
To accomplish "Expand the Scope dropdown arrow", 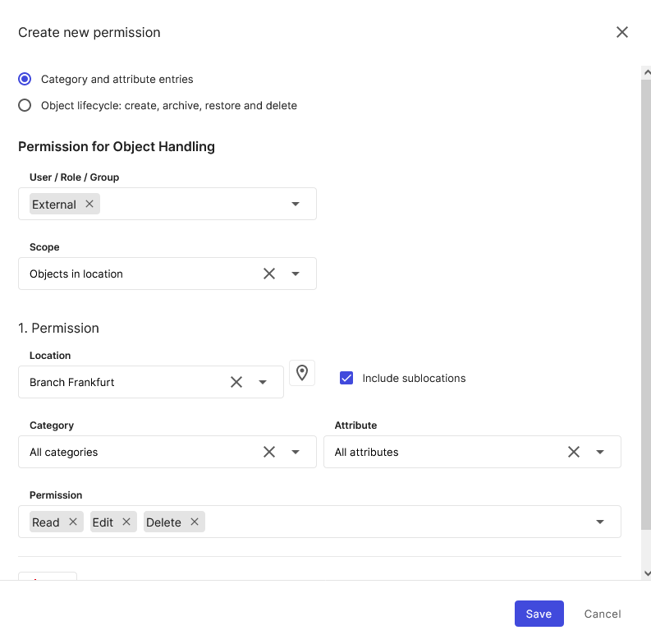I will coord(296,274).
